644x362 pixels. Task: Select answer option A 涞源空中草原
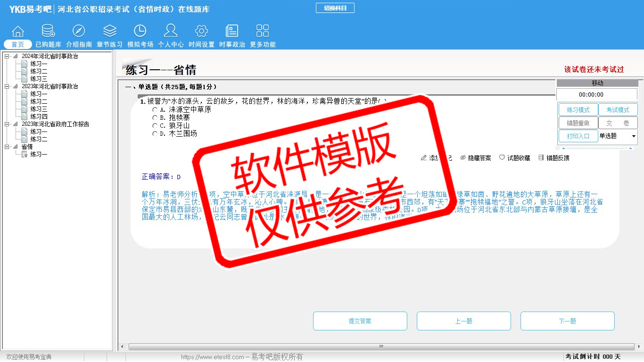coord(155,109)
